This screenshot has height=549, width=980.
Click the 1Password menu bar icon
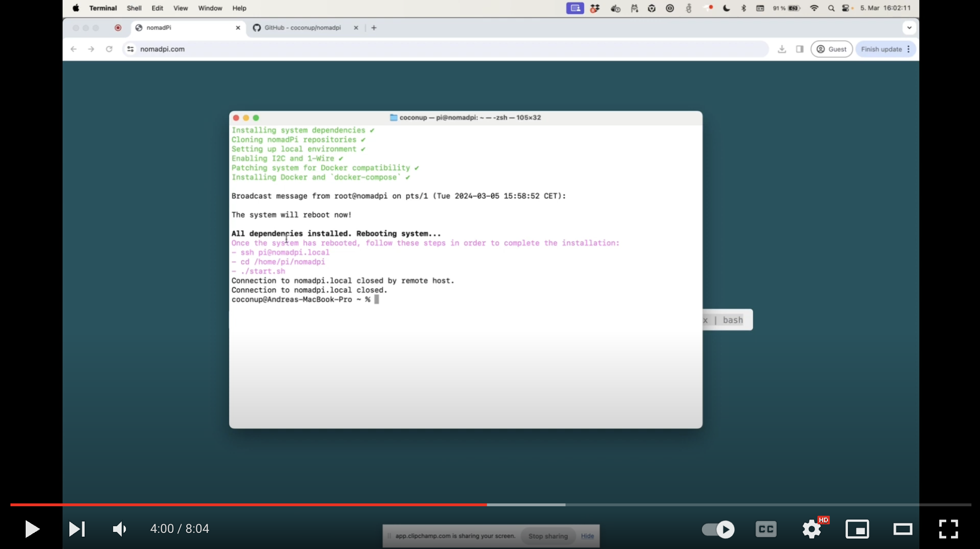click(670, 8)
